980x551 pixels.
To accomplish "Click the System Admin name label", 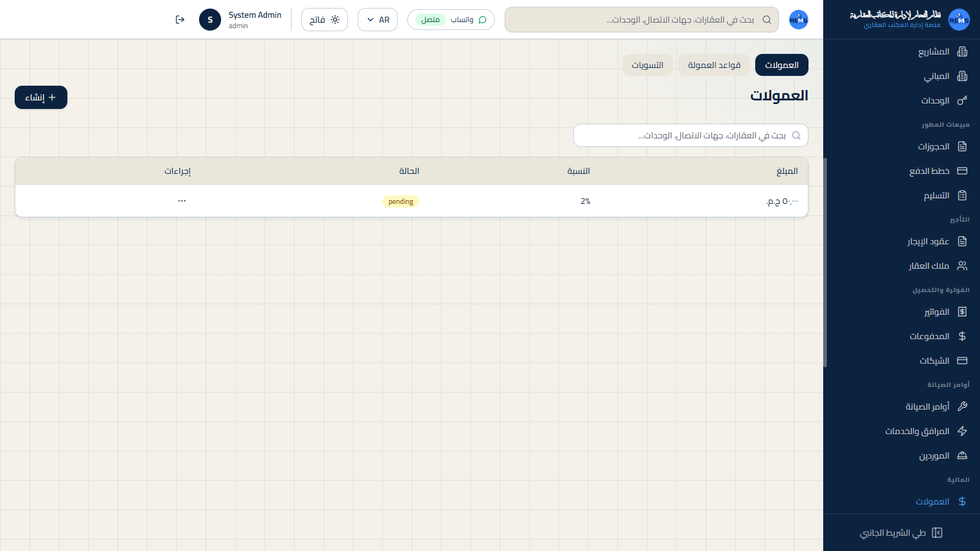I will tap(255, 15).
